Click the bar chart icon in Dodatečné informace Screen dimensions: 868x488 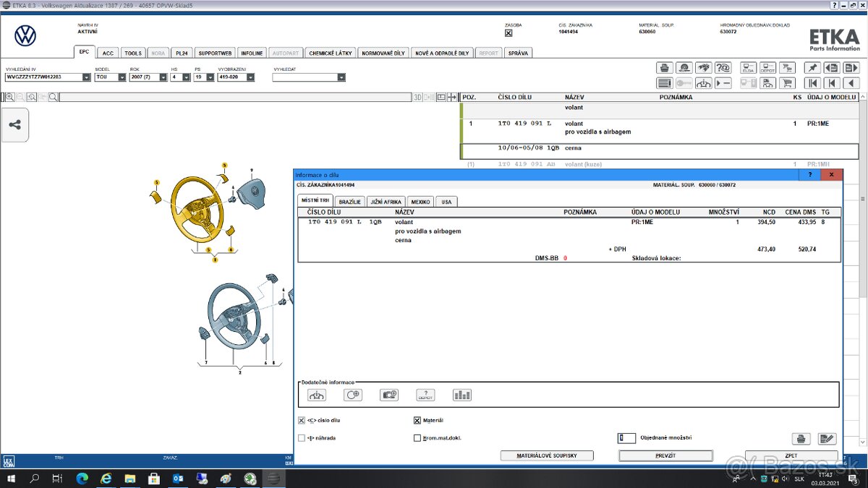tap(461, 395)
